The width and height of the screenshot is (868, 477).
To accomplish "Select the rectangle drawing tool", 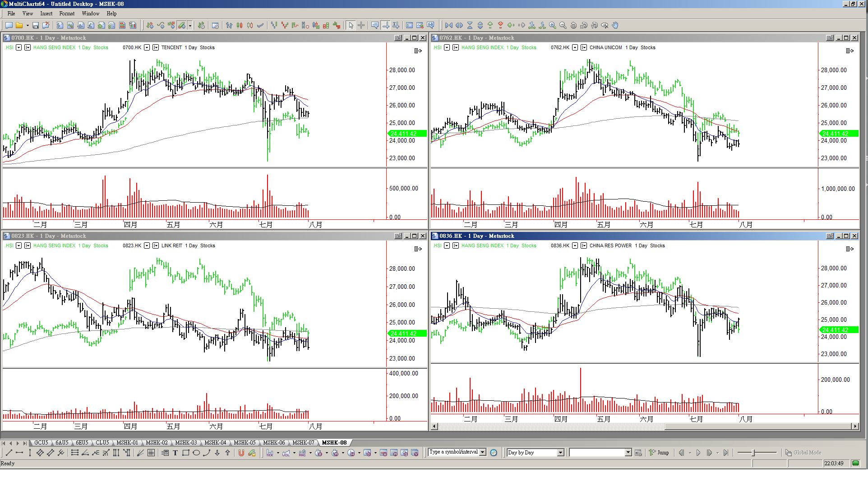I will [x=185, y=453].
